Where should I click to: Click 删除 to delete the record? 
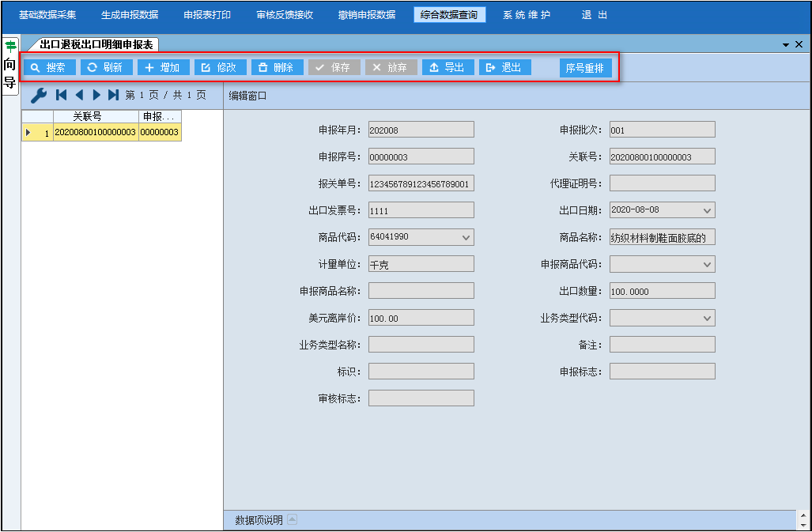277,68
